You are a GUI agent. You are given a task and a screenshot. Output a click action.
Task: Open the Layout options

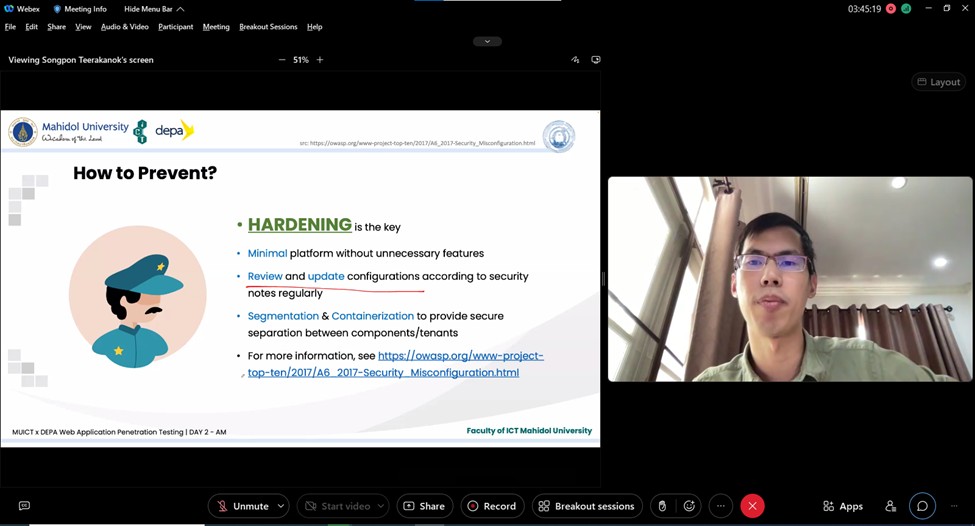click(938, 82)
